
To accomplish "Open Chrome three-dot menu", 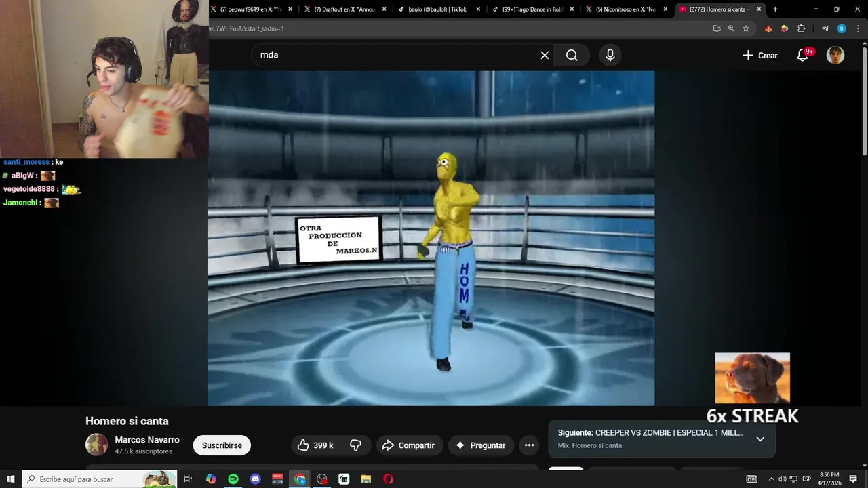I will click(857, 28).
